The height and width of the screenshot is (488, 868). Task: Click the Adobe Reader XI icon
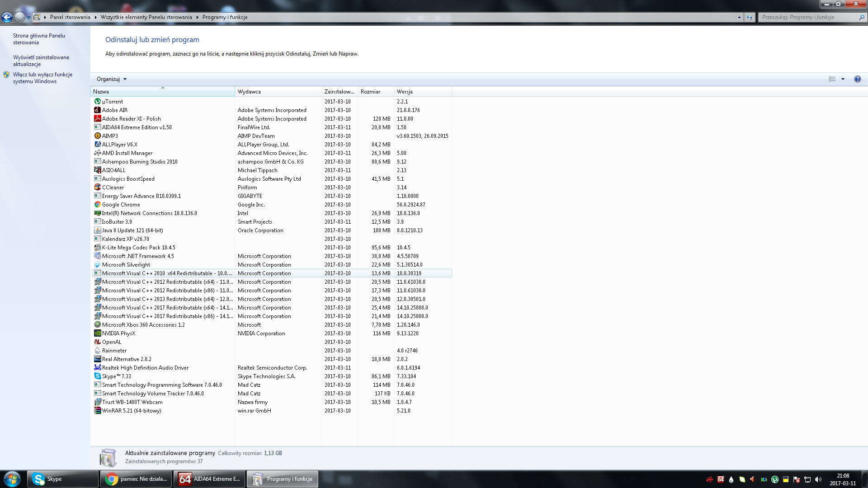pos(97,119)
